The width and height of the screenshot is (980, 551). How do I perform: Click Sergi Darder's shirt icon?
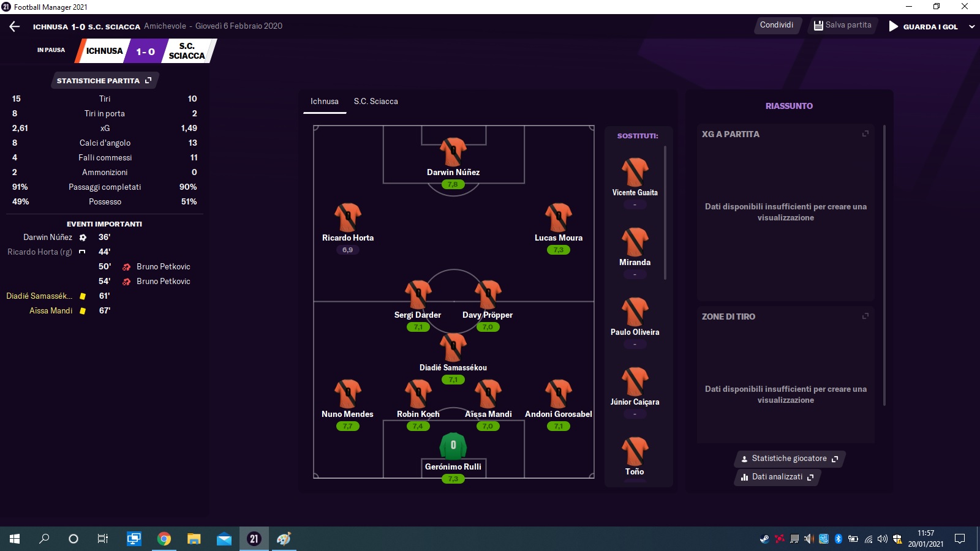[x=418, y=294]
